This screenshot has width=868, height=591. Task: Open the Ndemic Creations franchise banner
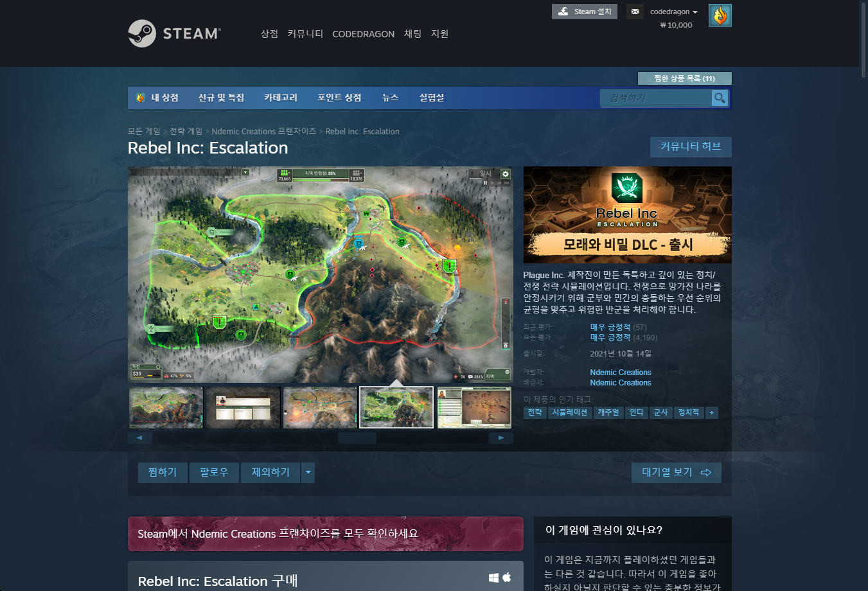326,534
